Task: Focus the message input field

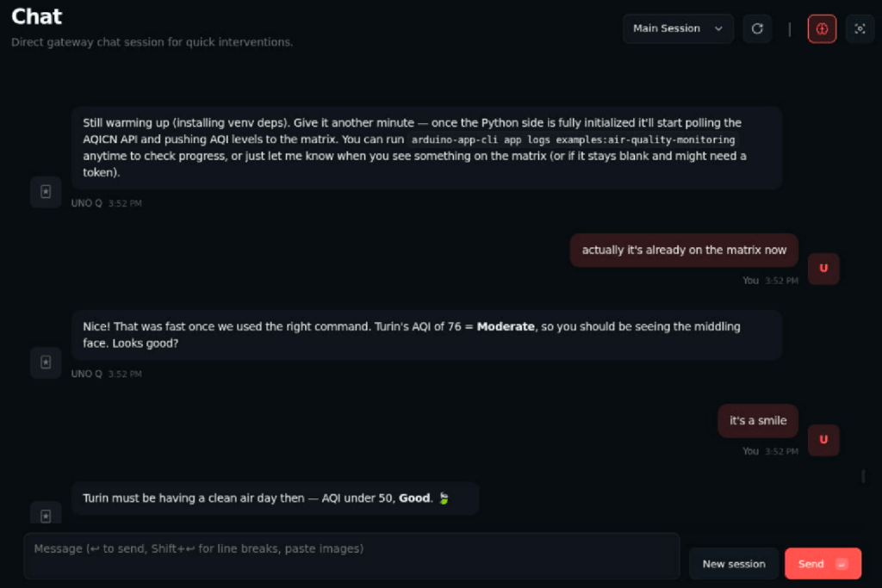Action: (x=351, y=555)
